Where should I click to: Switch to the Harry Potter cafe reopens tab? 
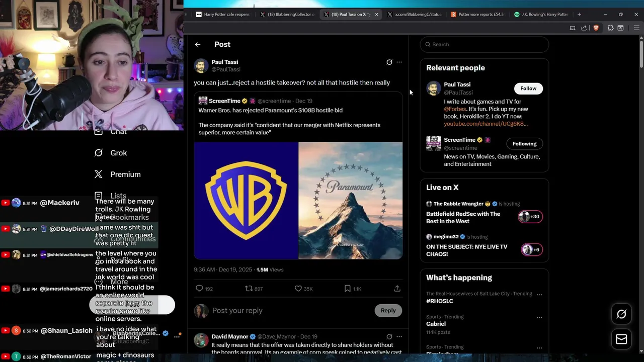pyautogui.click(x=223, y=15)
